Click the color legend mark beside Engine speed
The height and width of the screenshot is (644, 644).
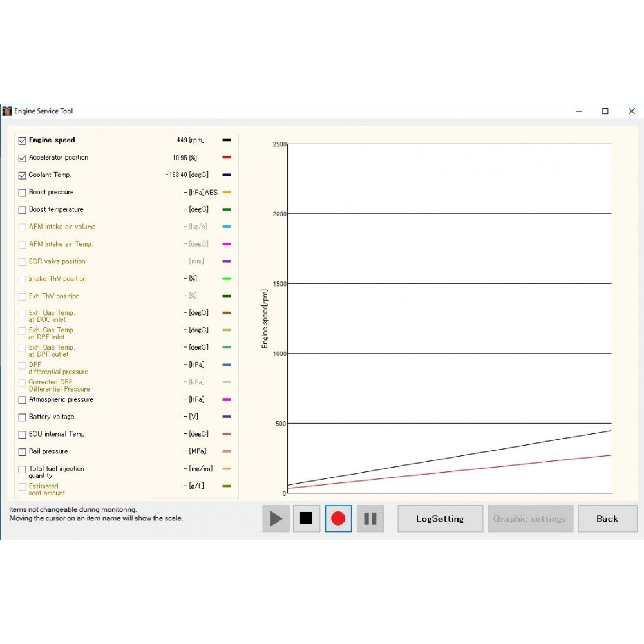225,140
